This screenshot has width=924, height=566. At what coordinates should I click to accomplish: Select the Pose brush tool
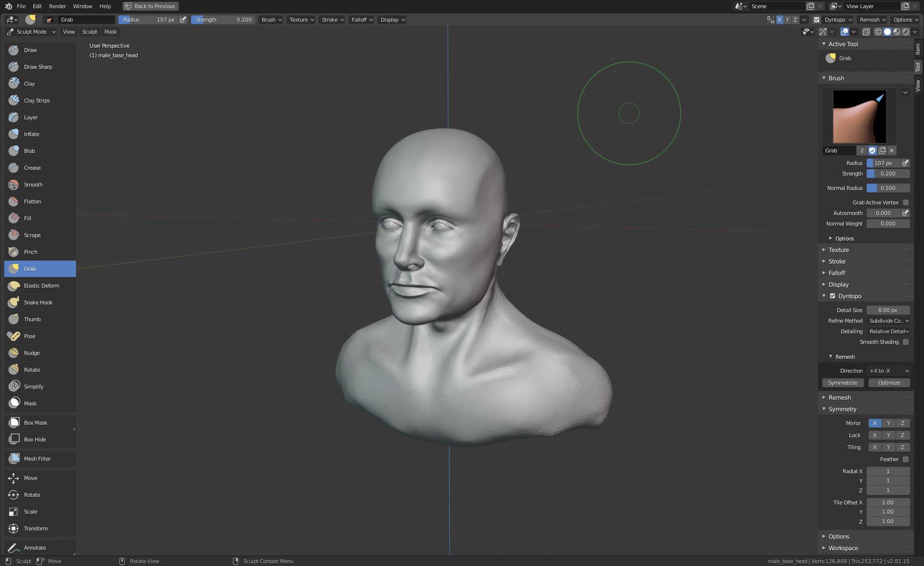pos(29,336)
